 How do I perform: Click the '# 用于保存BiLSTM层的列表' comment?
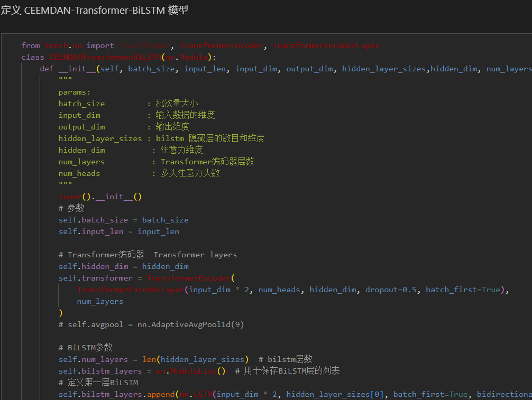[287, 371]
